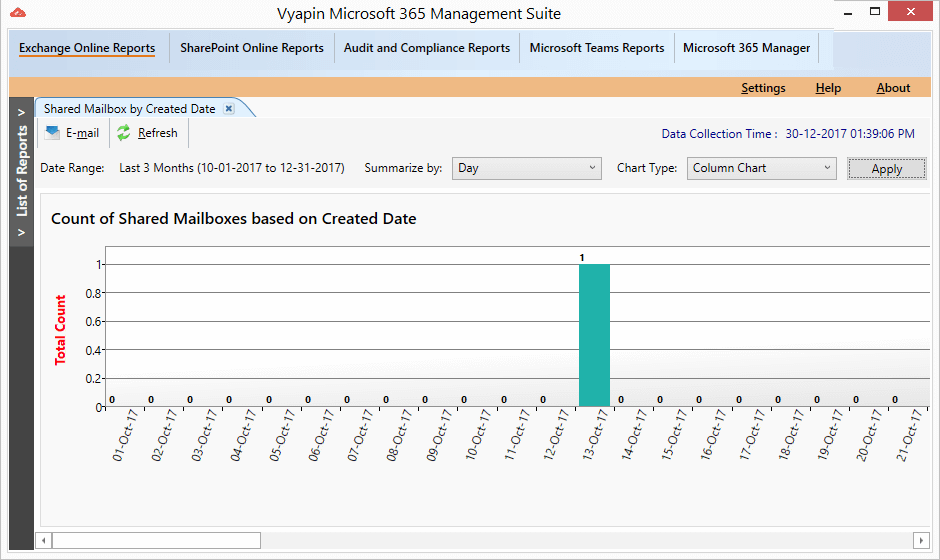940x560 pixels.
Task: Click the green Refresh arrows icon
Action: (x=123, y=133)
